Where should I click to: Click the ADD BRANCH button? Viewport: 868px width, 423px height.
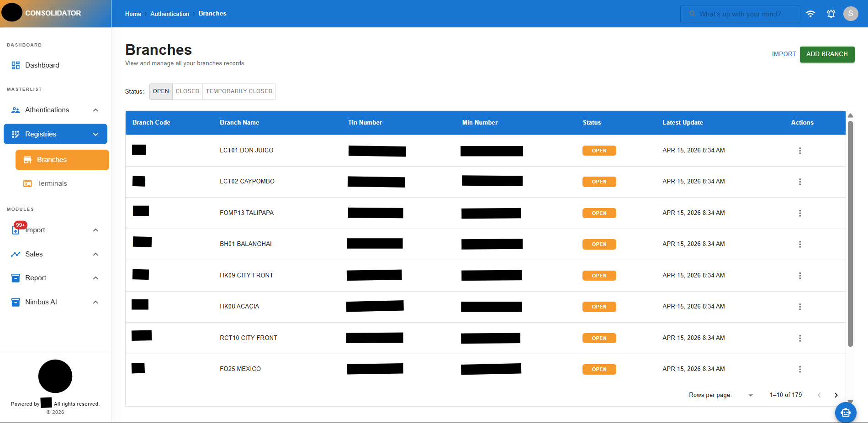(827, 54)
